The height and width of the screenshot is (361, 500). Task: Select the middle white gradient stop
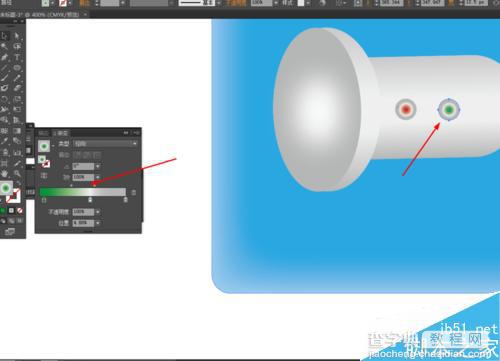pyautogui.click(x=90, y=200)
